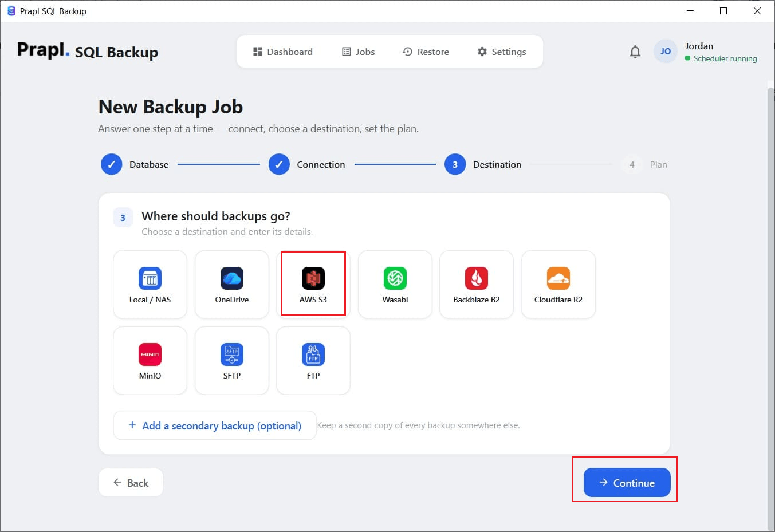Click the user name "Jordan"
Image resolution: width=775 pixels, height=532 pixels.
click(699, 46)
